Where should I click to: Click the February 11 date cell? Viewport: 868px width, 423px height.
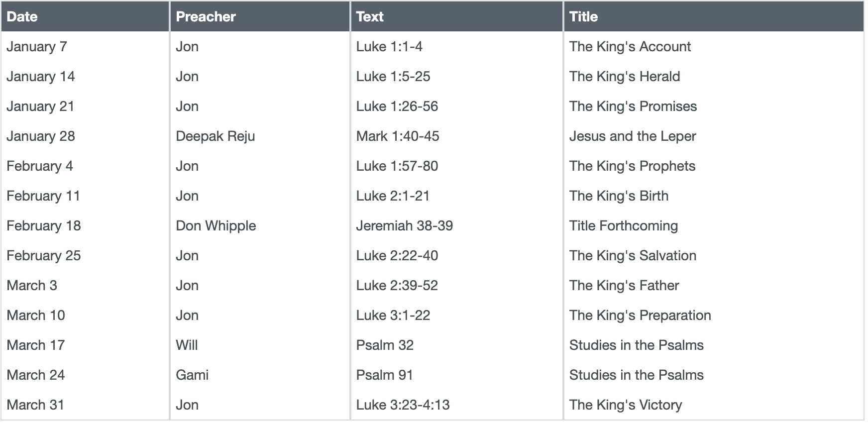point(43,196)
